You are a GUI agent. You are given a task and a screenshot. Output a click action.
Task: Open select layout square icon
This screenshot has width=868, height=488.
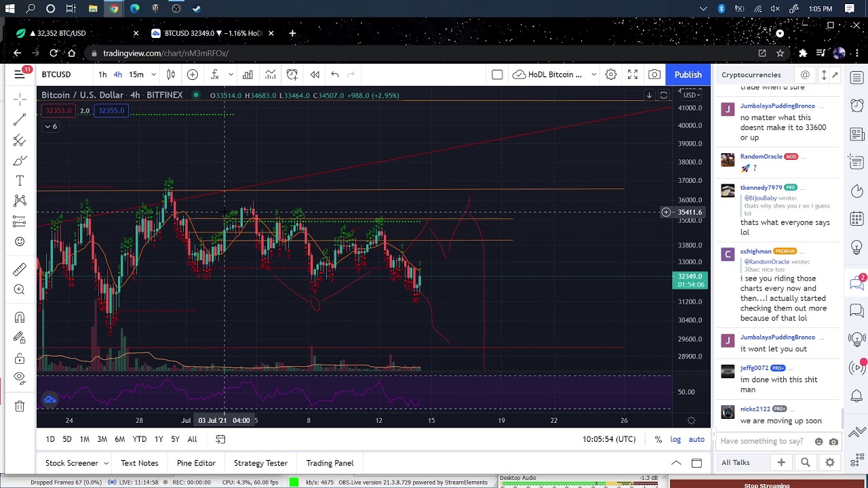tap(497, 75)
